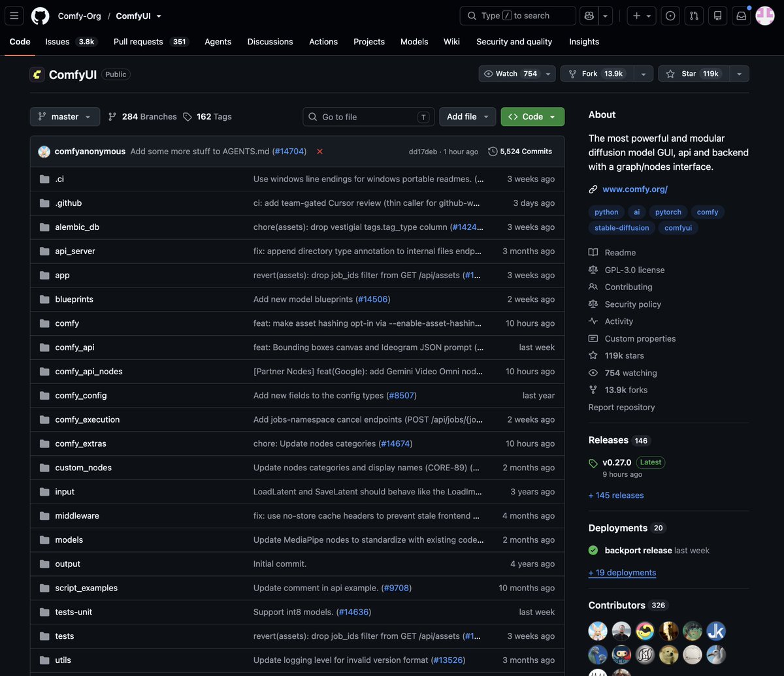784x676 pixels.
Task: Click the tag icon next to 162 Tags
Action: pyautogui.click(x=188, y=116)
